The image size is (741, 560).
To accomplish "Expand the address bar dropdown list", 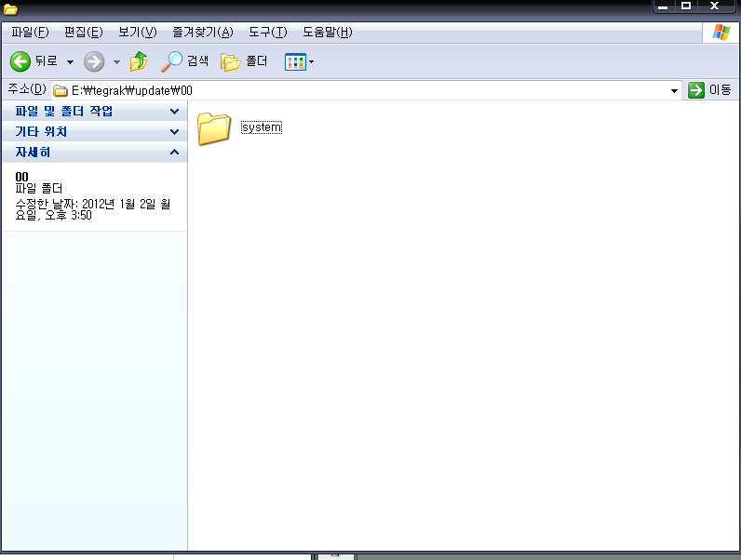I will (x=675, y=90).
